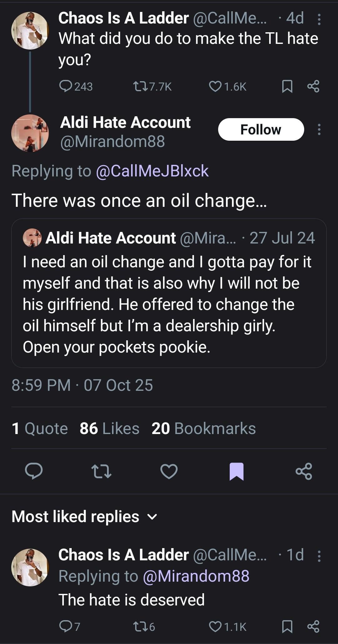Like the 'What did you do' tweet
This screenshot has height=644, width=338.
point(215,86)
